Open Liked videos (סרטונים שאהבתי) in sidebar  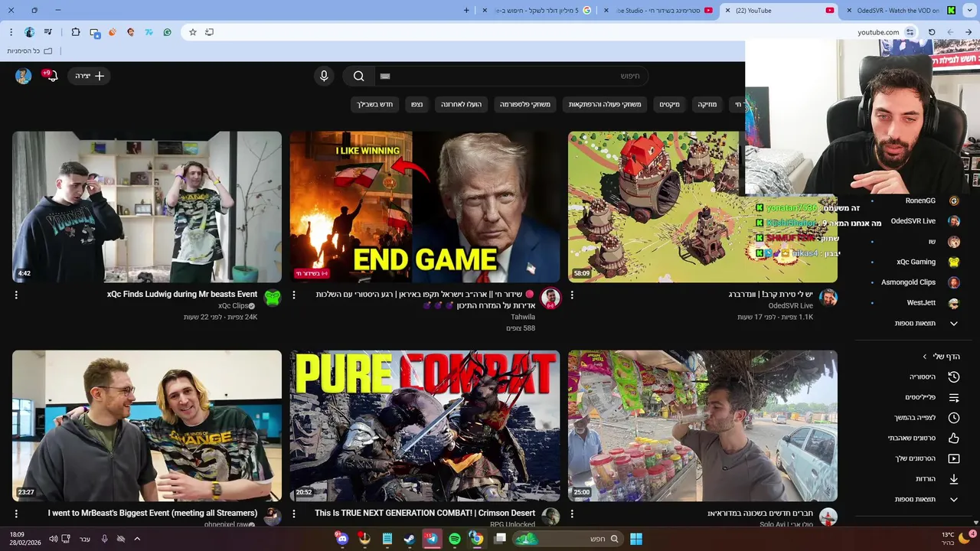[914, 439]
